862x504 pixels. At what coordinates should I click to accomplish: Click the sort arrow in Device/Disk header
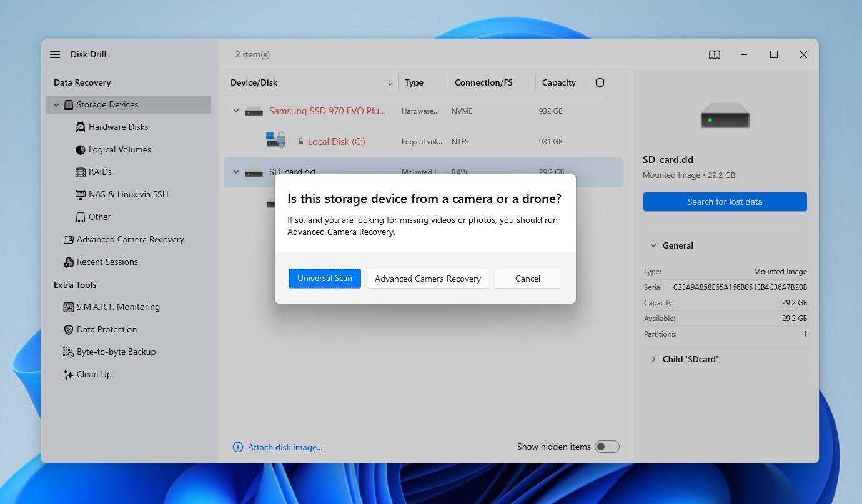pyautogui.click(x=390, y=82)
